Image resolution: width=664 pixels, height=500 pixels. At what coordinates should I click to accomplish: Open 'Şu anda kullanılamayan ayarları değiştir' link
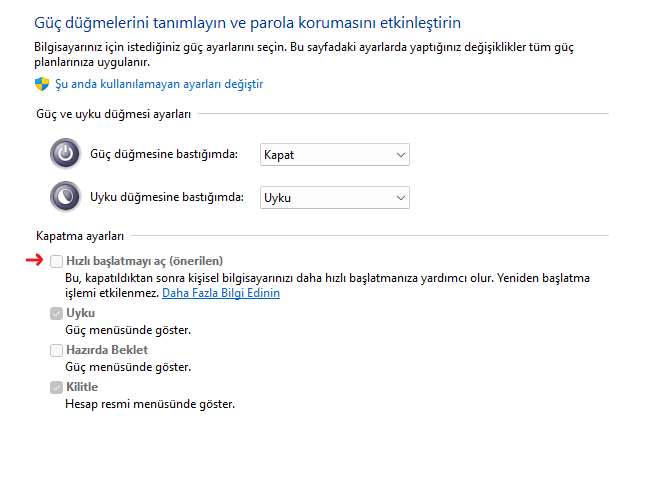[159, 84]
